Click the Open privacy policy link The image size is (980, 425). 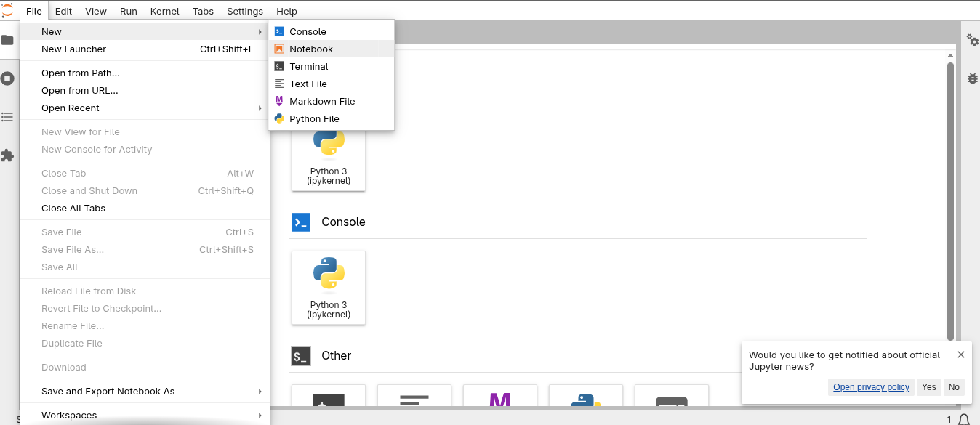[871, 387]
